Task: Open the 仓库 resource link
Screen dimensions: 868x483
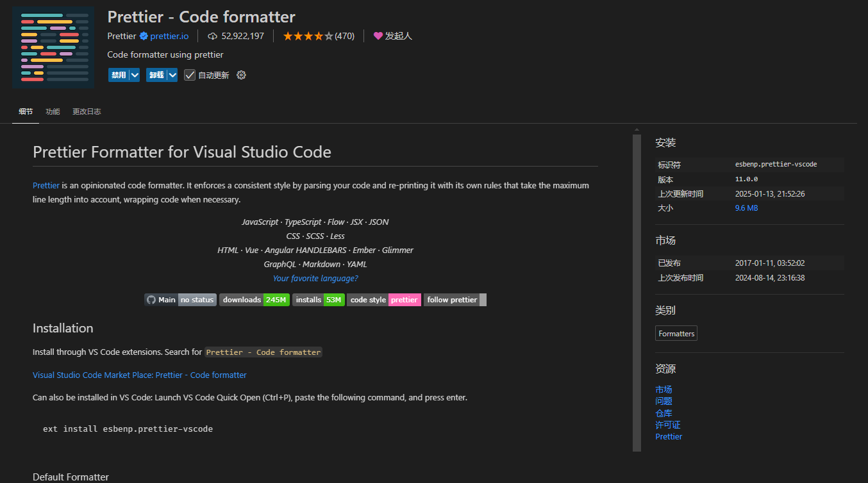Action: click(664, 413)
